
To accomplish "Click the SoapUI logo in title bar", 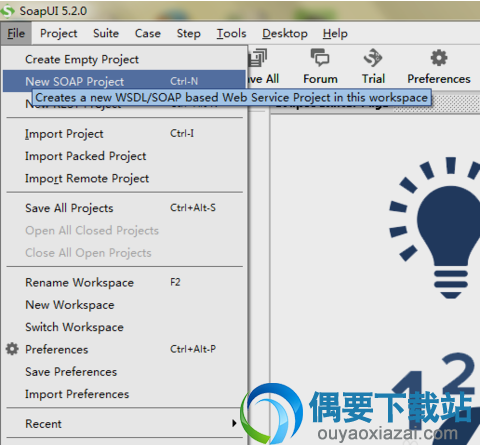I will click(7, 11).
